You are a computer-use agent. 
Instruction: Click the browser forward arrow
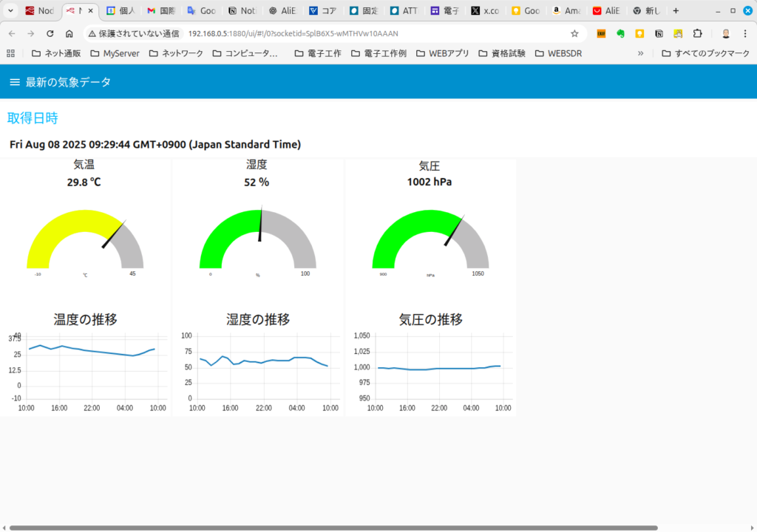31,33
